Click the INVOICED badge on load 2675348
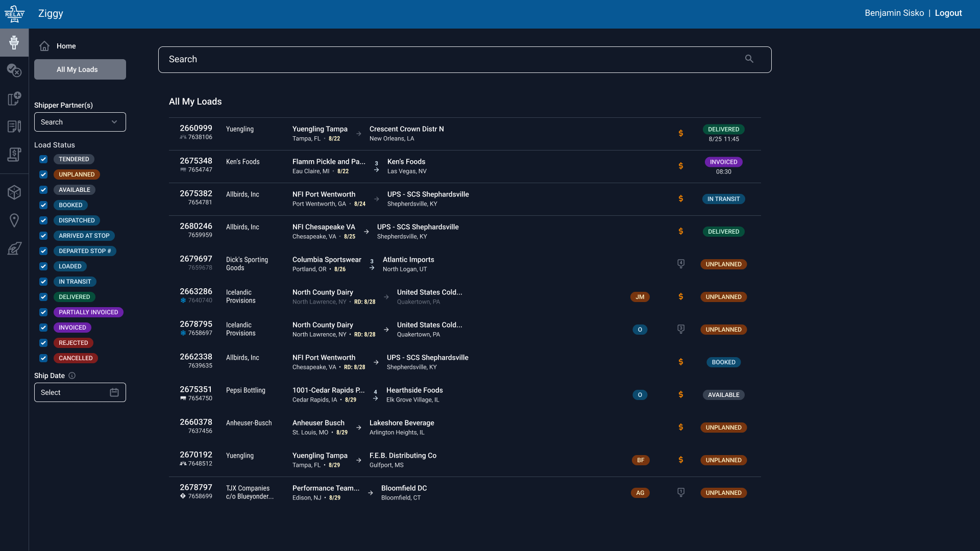The image size is (980, 551). pyautogui.click(x=723, y=162)
